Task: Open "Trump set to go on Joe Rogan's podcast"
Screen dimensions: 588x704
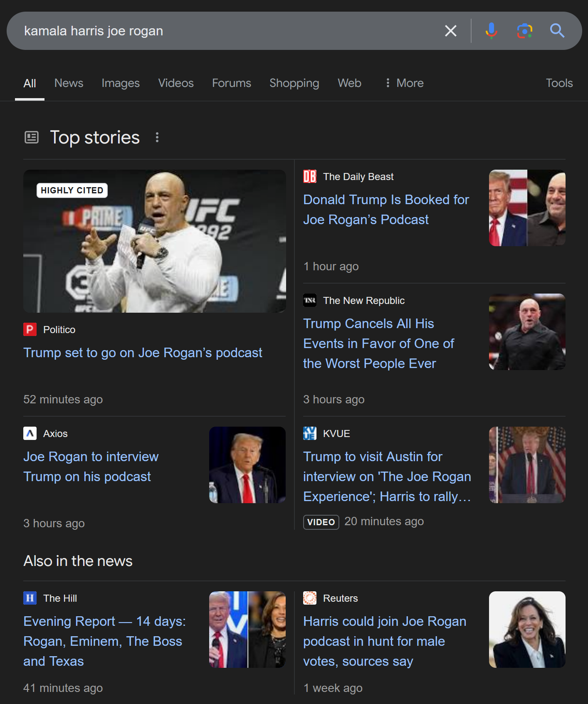Action: coord(143,353)
